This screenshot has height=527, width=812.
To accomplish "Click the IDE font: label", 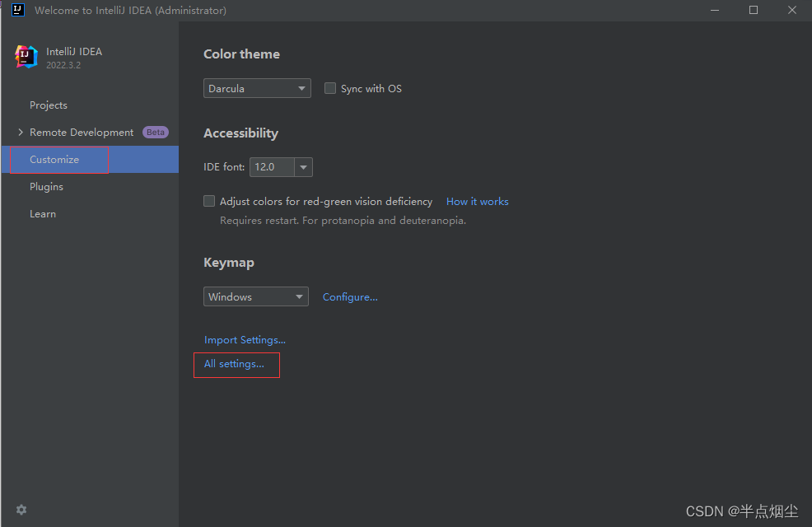I will click(x=224, y=167).
